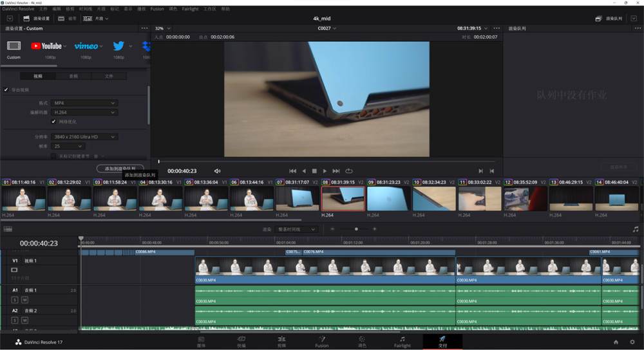Open the C0027 clip name dropdown
Screen dimensions: 644x350
pyautogui.click(x=327, y=28)
